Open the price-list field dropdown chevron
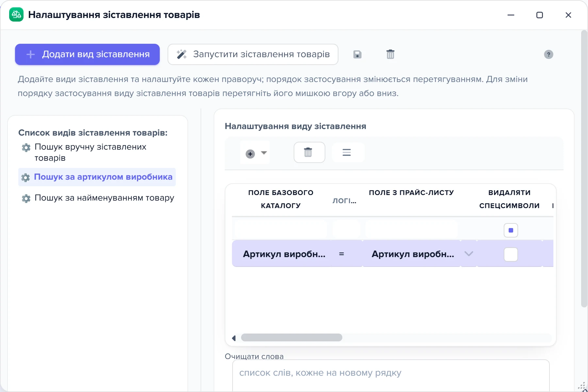Screen dimensions: 588x392 (469, 254)
